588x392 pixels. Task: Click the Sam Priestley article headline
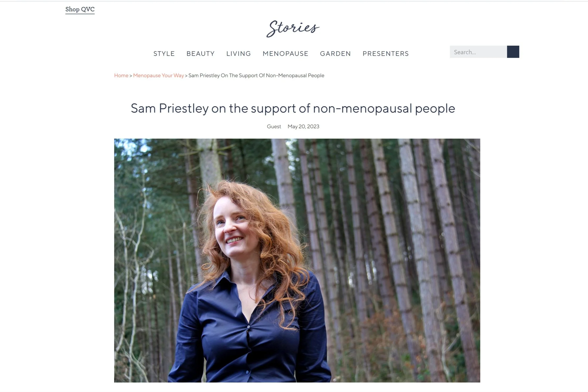[293, 108]
